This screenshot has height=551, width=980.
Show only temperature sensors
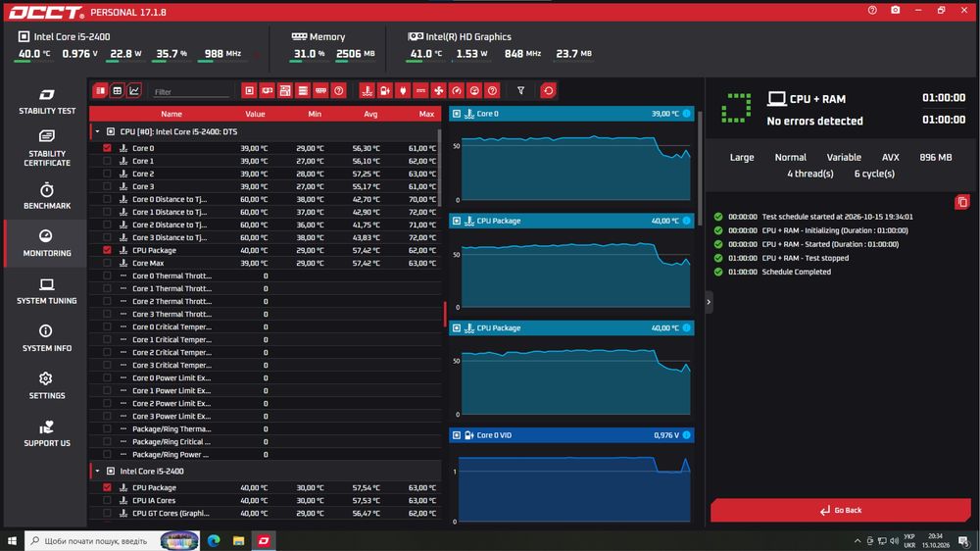(x=367, y=90)
